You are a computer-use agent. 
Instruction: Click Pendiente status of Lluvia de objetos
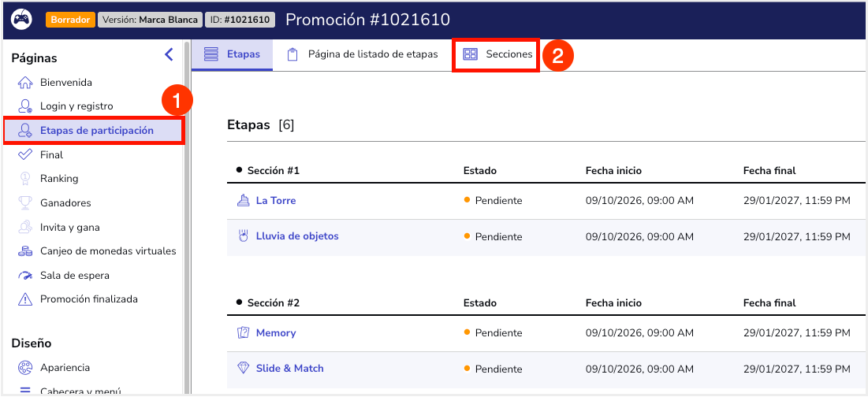pyautogui.click(x=494, y=236)
